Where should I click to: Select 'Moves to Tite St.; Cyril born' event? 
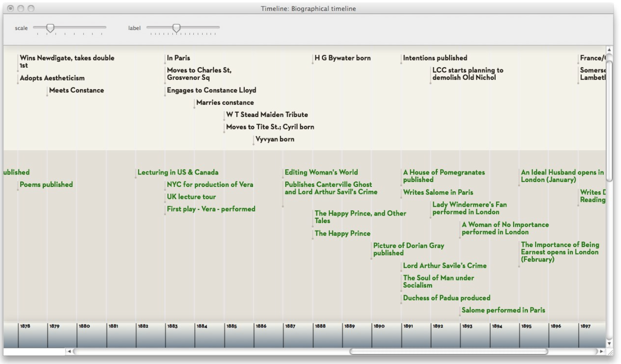tap(270, 127)
